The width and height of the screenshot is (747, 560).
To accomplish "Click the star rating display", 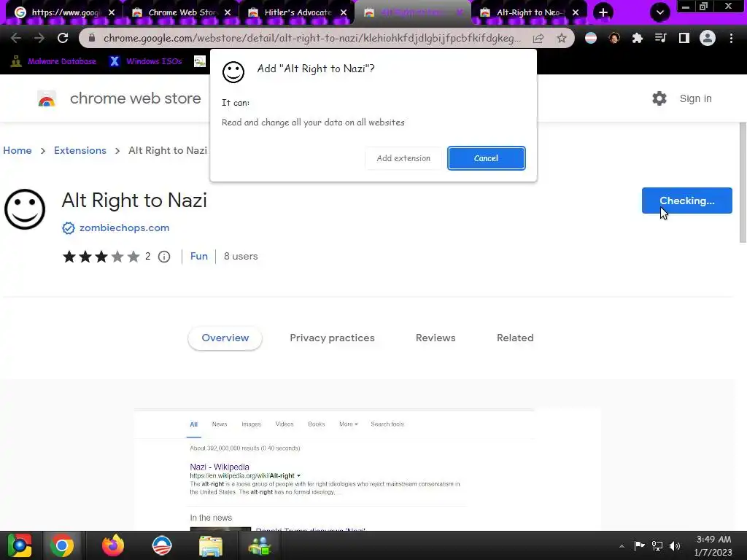I will (x=101, y=257).
